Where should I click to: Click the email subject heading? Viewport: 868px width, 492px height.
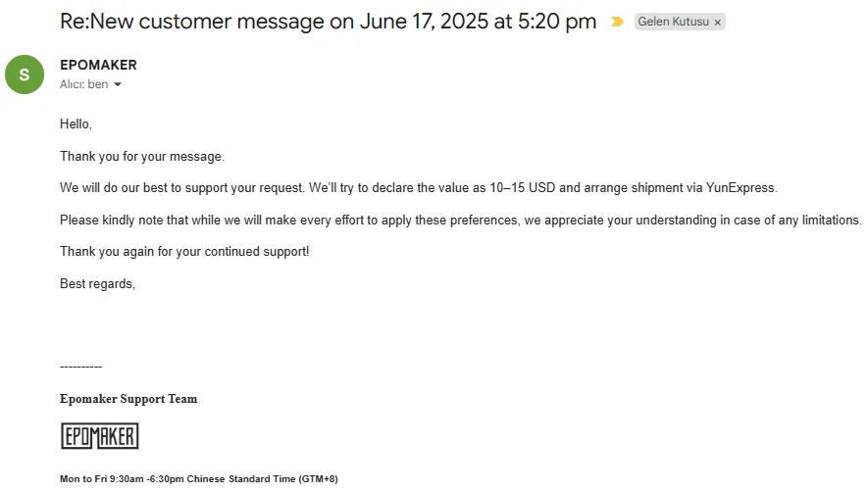click(328, 22)
